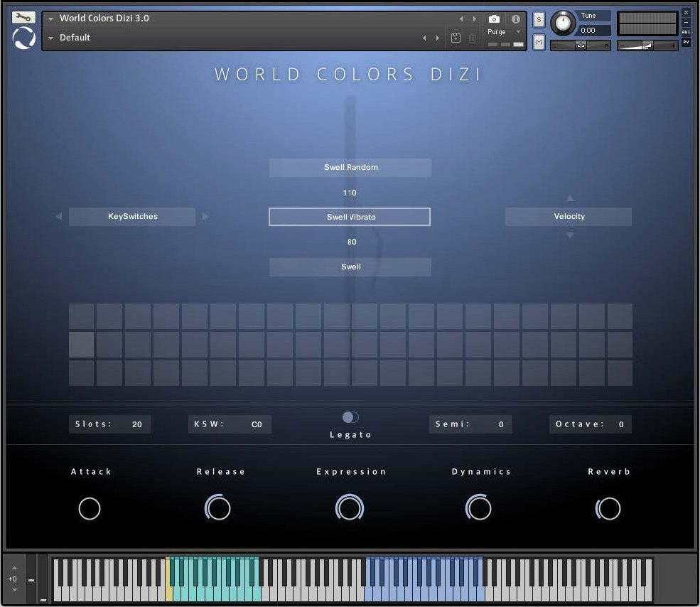Click the delete snapshot trash icon

click(472, 38)
